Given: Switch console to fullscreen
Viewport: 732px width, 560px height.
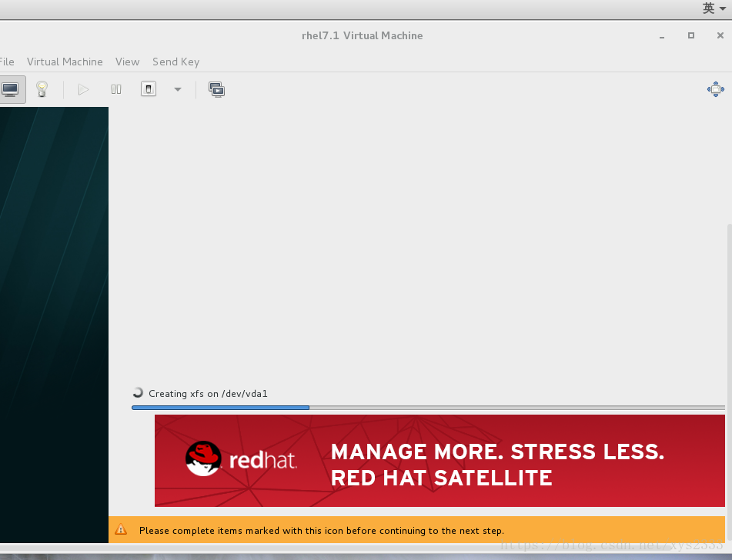Looking at the screenshot, I should tap(716, 89).
